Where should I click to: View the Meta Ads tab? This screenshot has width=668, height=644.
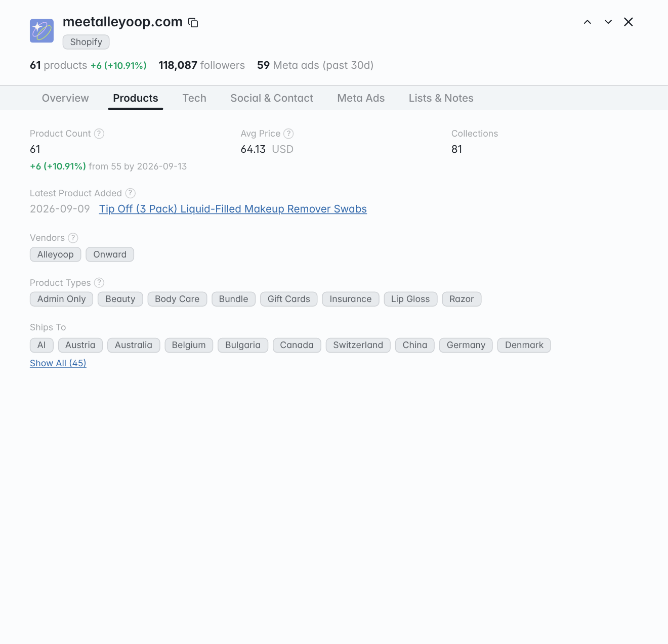coord(361,98)
